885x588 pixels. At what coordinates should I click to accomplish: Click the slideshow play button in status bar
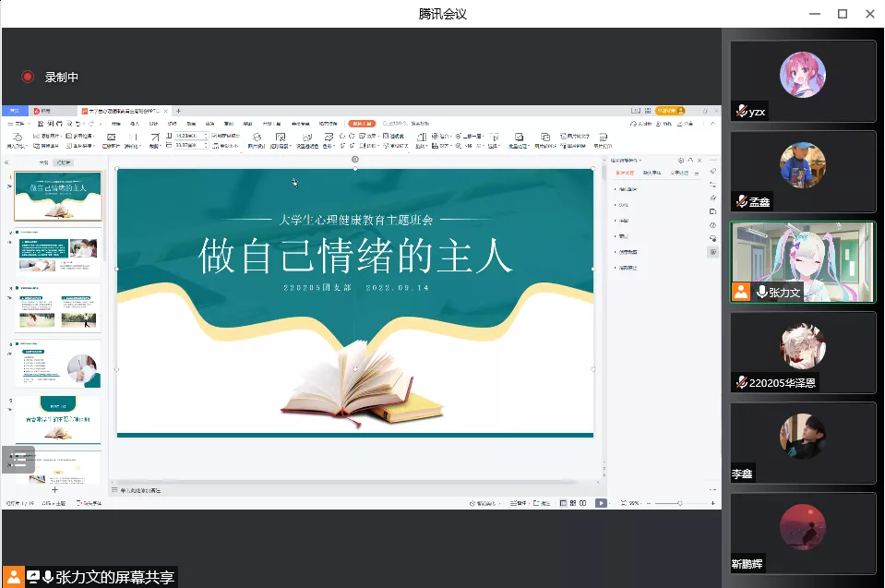[x=601, y=503]
